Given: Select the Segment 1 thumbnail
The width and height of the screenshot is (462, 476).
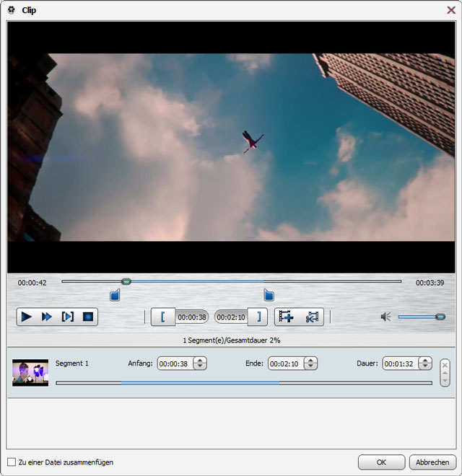Looking at the screenshot, I should coord(30,373).
